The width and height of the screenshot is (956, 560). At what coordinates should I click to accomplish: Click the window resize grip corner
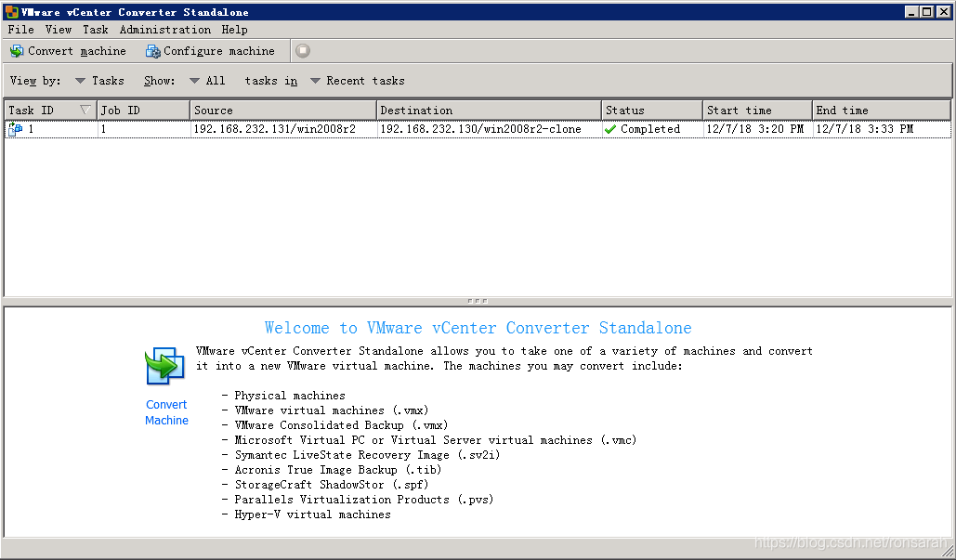[x=948, y=552]
